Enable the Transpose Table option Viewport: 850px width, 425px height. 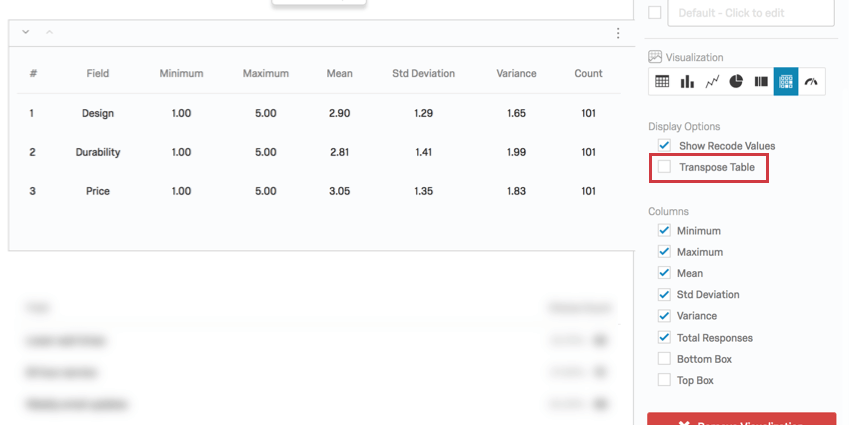pyautogui.click(x=665, y=167)
